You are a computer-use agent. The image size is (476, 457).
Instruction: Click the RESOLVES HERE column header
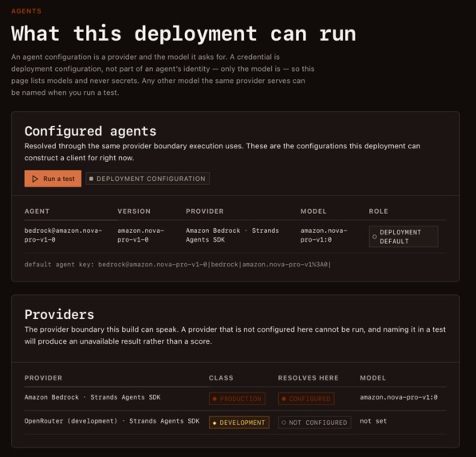[308, 378]
